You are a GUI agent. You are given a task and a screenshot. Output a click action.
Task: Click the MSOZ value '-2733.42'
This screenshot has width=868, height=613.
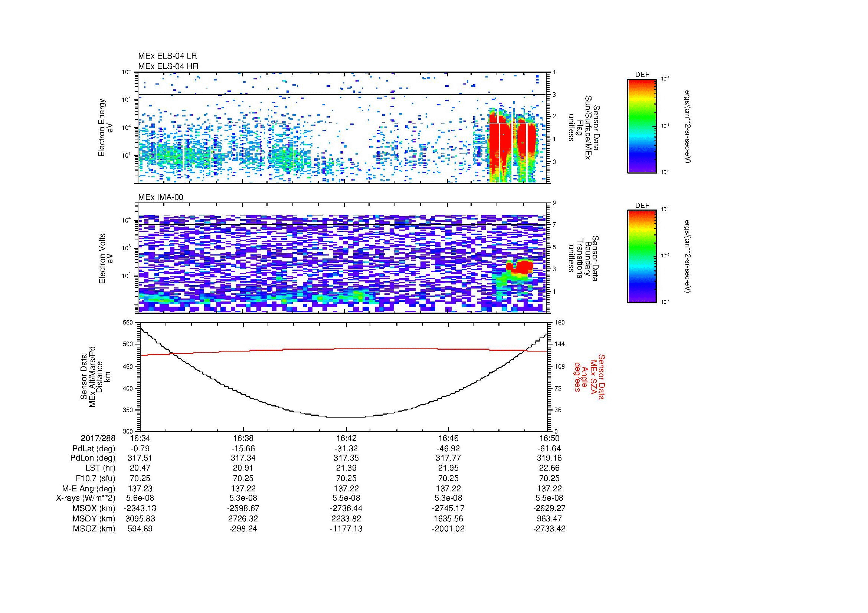point(549,529)
